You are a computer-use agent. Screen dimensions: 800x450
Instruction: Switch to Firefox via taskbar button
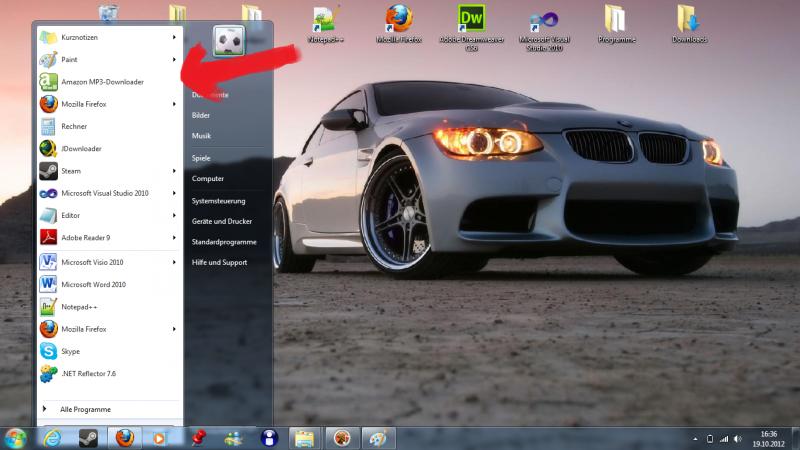pos(124,438)
